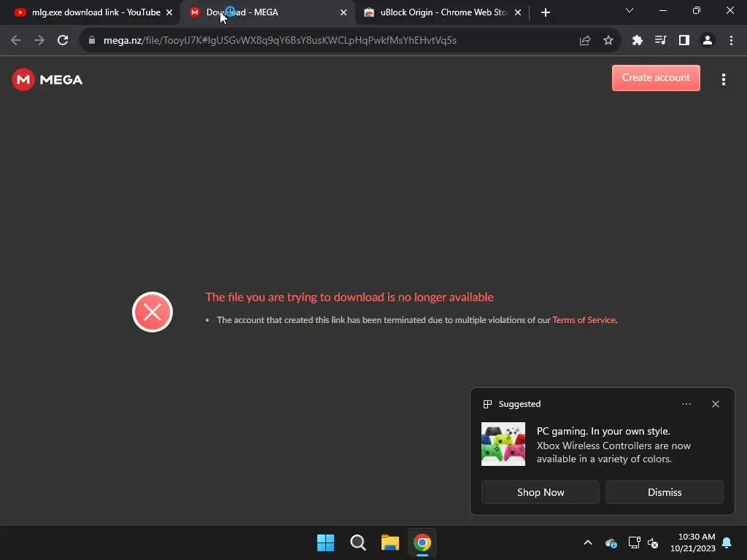Open network status tray icon
This screenshot has width=747, height=560.
click(x=634, y=542)
